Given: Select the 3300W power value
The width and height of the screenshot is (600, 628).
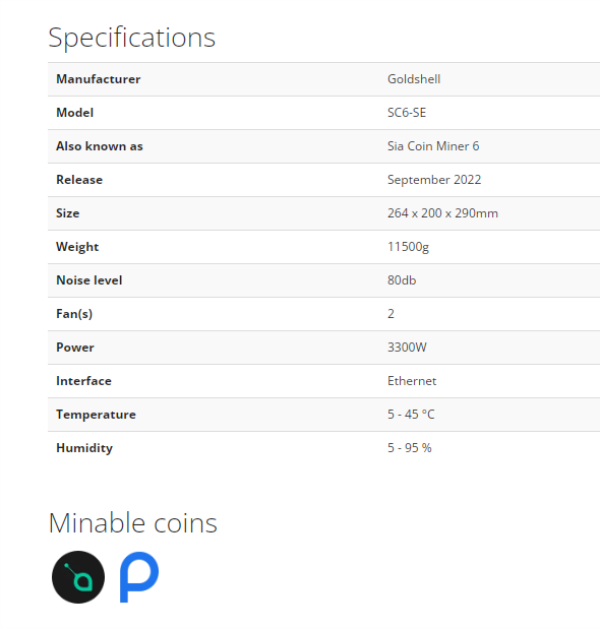Looking at the screenshot, I should [407, 347].
